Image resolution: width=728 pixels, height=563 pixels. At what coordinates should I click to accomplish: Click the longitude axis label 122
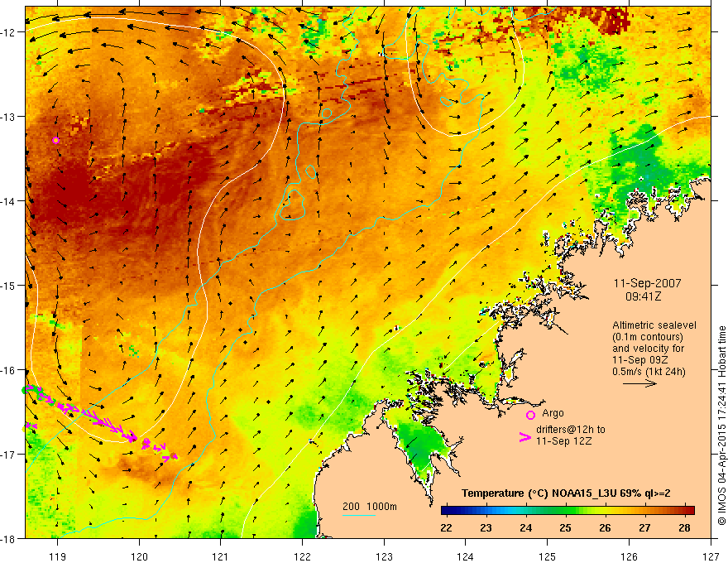pyautogui.click(x=302, y=556)
